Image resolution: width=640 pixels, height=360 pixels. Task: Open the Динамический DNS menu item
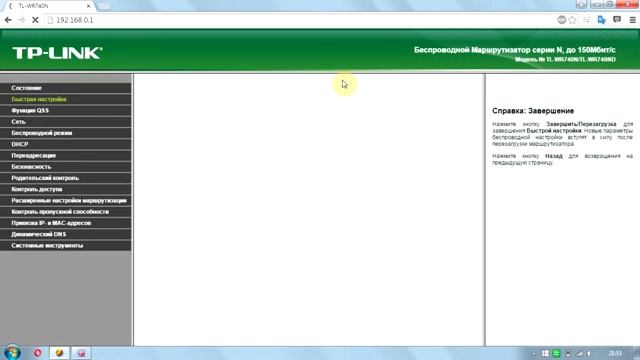66,234
